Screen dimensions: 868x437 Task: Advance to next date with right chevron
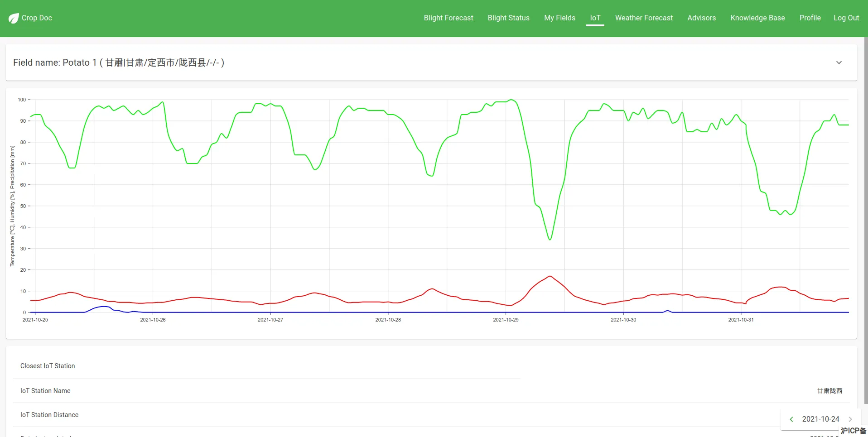tap(850, 419)
